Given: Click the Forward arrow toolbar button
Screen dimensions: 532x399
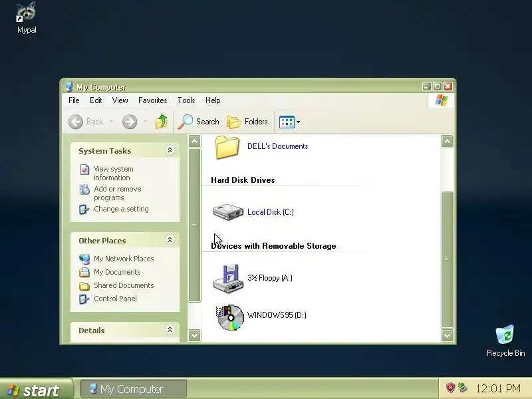Looking at the screenshot, I should (x=130, y=122).
